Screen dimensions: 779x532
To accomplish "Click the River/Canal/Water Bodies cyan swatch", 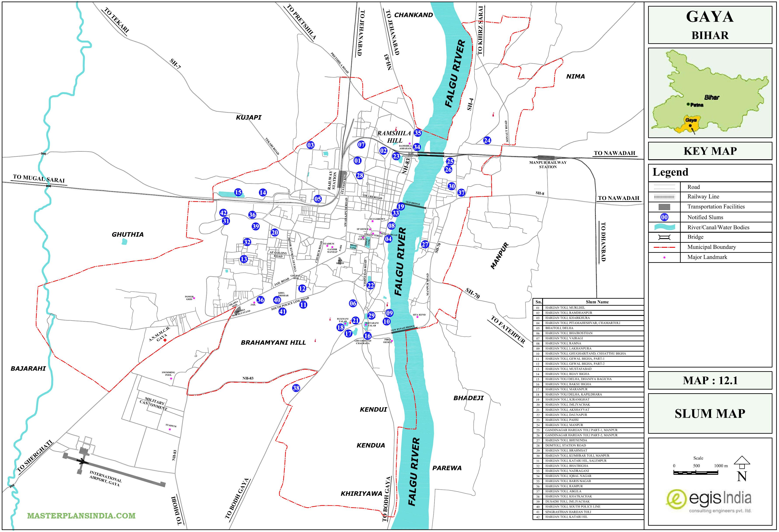I will pyautogui.click(x=664, y=227).
